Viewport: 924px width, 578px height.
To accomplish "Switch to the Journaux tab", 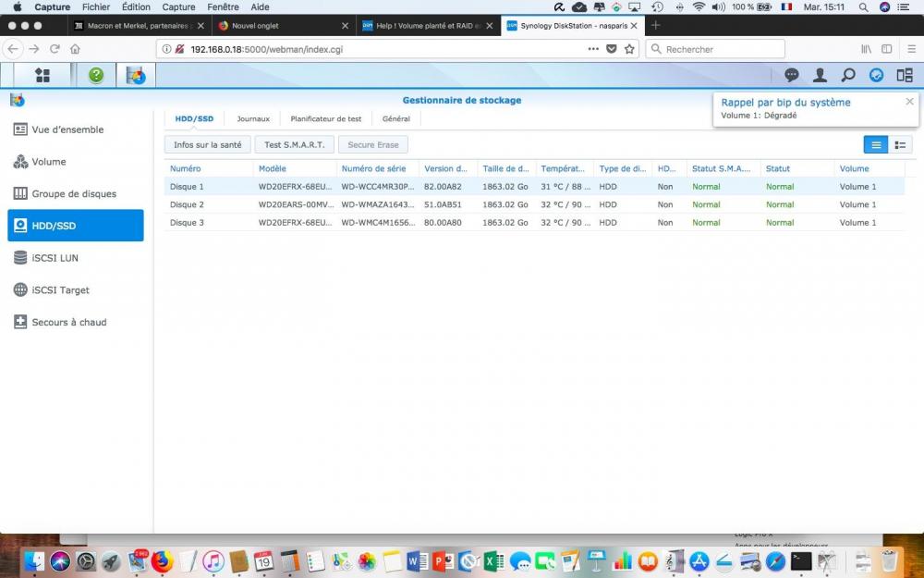I will coord(253,118).
